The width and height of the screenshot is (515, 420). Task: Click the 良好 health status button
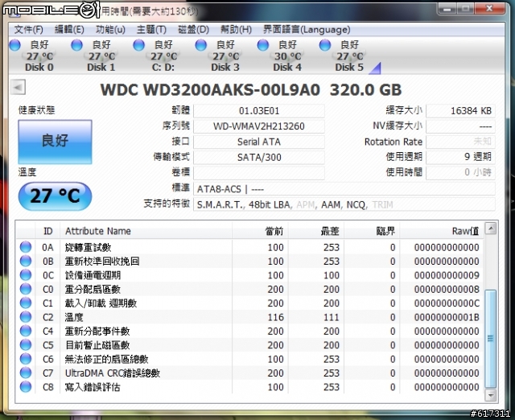[55, 142]
